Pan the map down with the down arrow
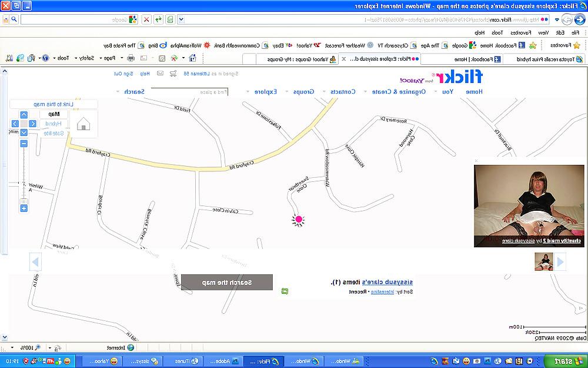 point(24,132)
